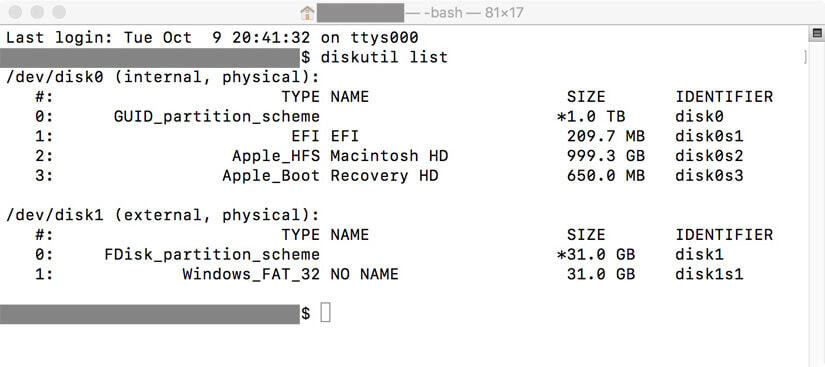Viewport: 825px width, 367px height.
Task: Click the GUID_partition_scheme type text
Action: click(x=217, y=117)
